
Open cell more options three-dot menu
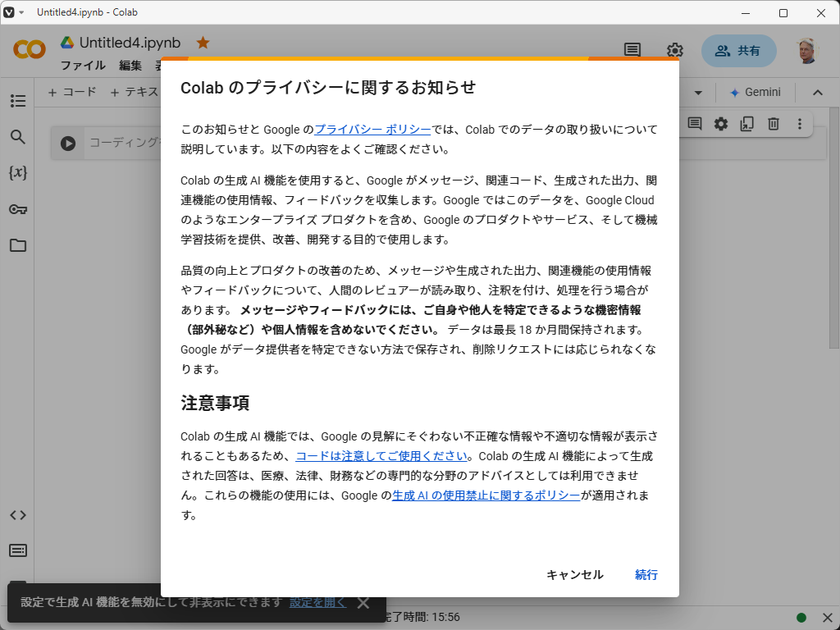tap(799, 124)
